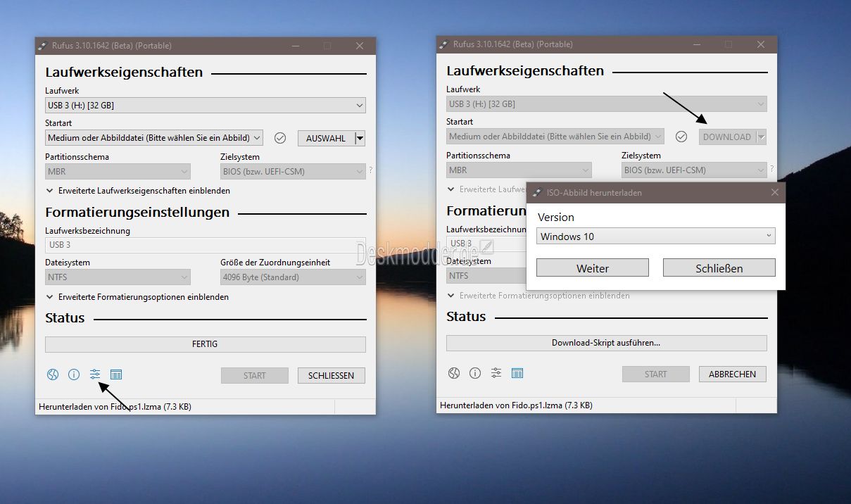Click status text Herunterladen von Fido in right window
The height and width of the screenshot is (504, 851).
click(516, 405)
